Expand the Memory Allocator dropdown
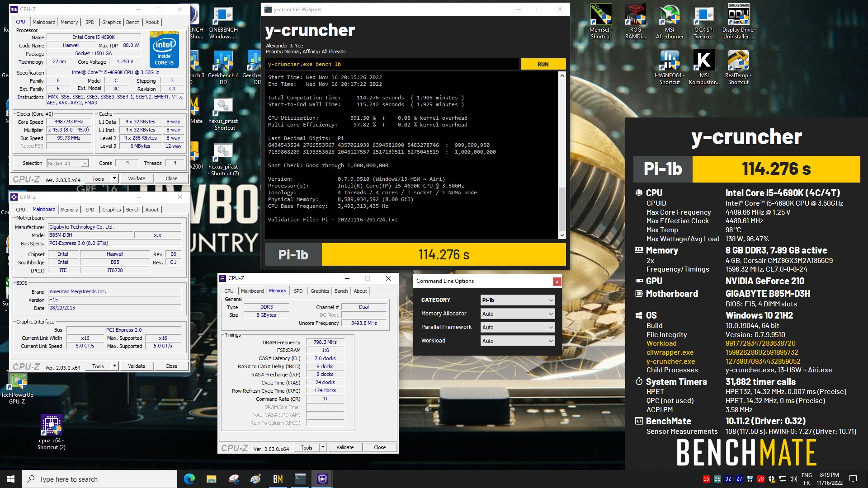The image size is (868, 488). coord(518,314)
